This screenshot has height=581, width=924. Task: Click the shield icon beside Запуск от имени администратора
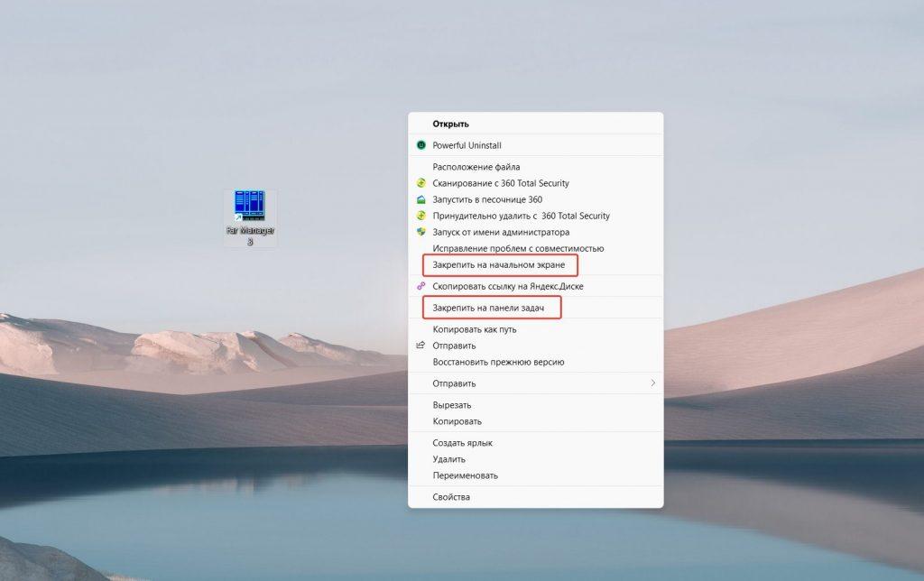420,232
